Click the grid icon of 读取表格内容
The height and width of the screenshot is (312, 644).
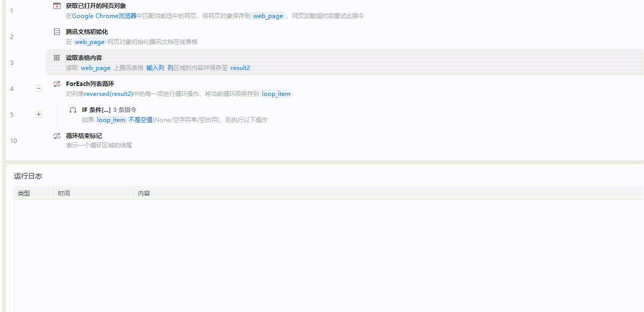point(57,58)
